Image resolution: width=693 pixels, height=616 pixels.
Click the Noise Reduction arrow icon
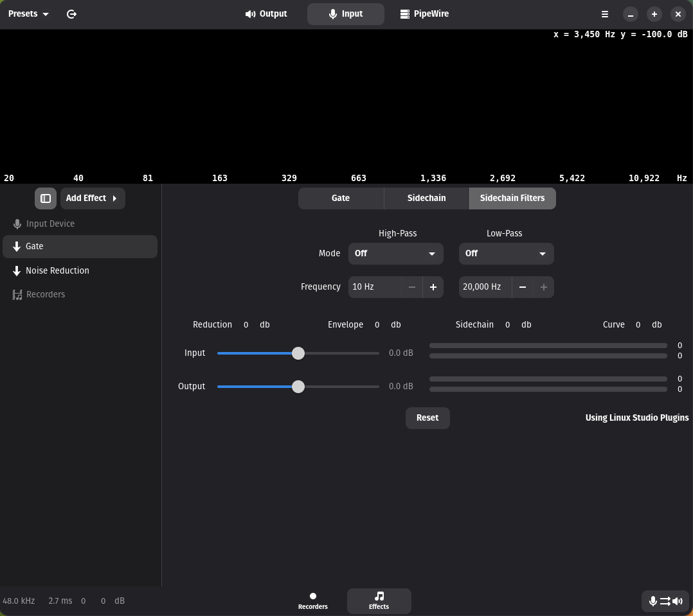(17, 271)
